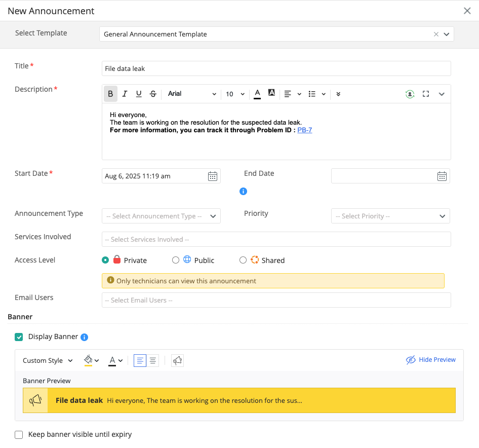The width and height of the screenshot is (479, 448).
Task: Click the green user mention icon
Action: [x=410, y=94]
